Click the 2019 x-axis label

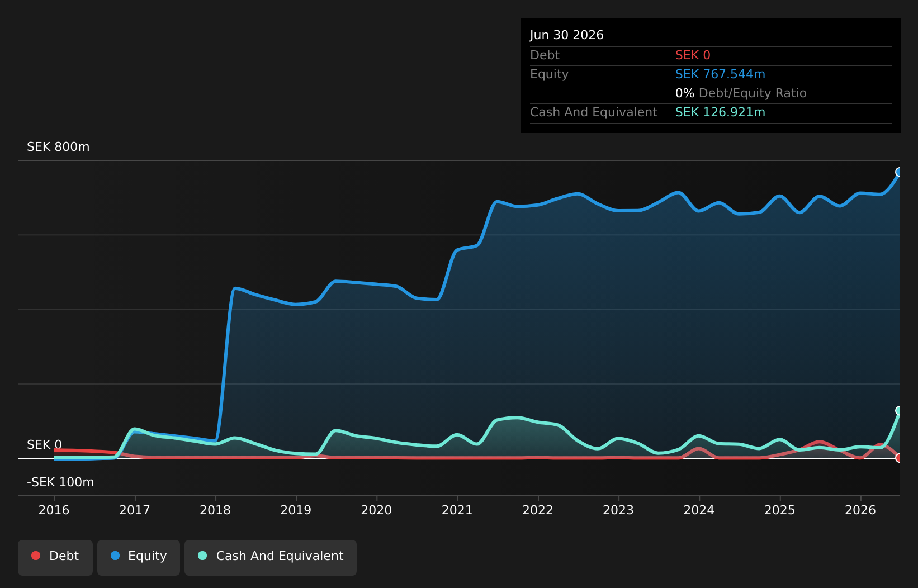pyautogui.click(x=296, y=510)
